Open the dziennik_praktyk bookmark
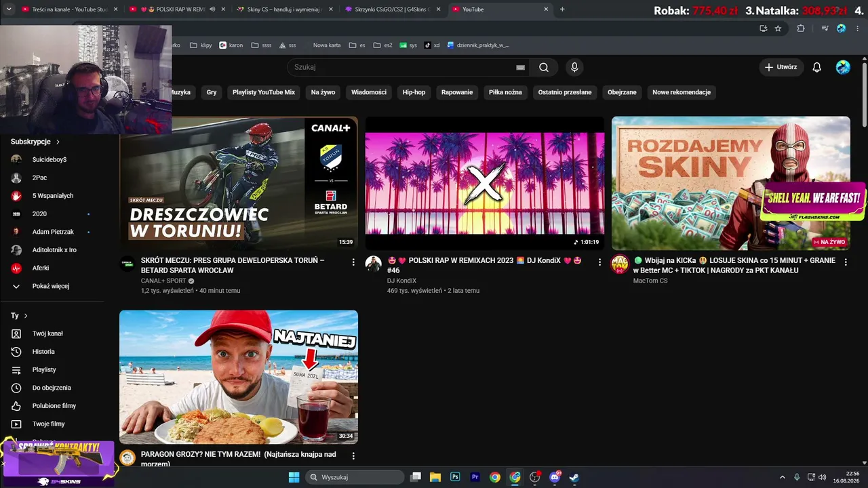The width and height of the screenshot is (868, 488). pos(477,45)
